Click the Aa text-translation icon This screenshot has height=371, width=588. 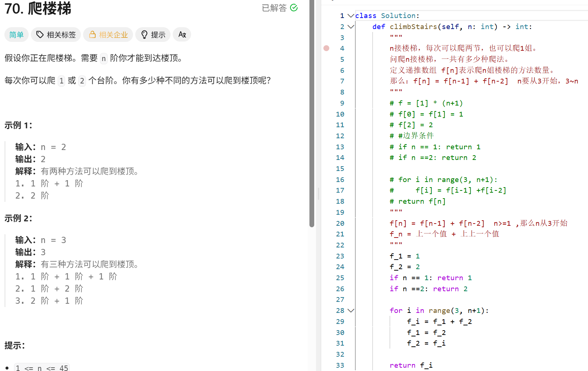182,35
